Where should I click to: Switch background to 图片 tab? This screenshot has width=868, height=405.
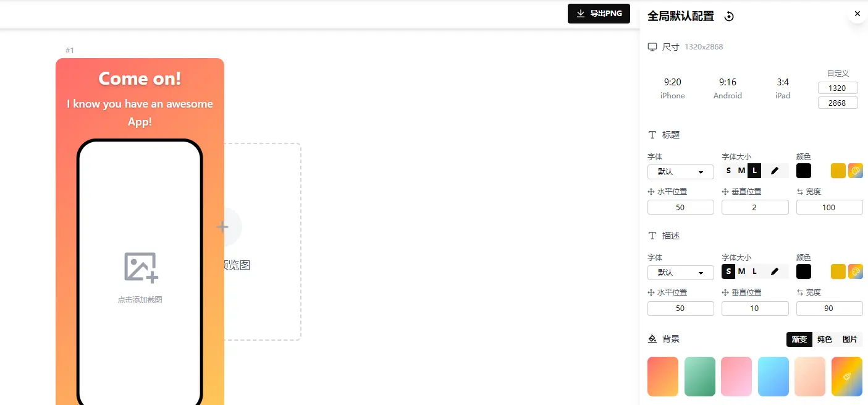849,339
